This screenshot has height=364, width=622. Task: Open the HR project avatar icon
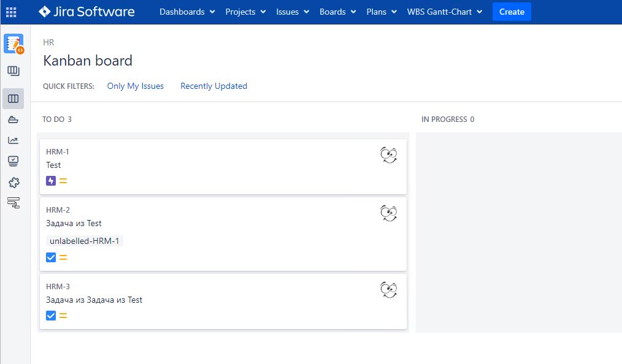pos(14,44)
